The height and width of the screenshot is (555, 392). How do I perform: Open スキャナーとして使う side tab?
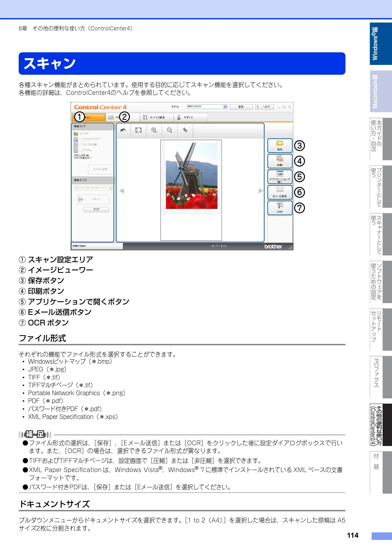coord(381,234)
